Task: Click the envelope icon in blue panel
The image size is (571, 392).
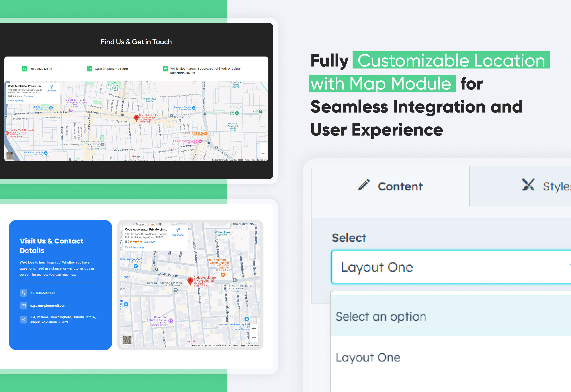Action: (x=24, y=306)
